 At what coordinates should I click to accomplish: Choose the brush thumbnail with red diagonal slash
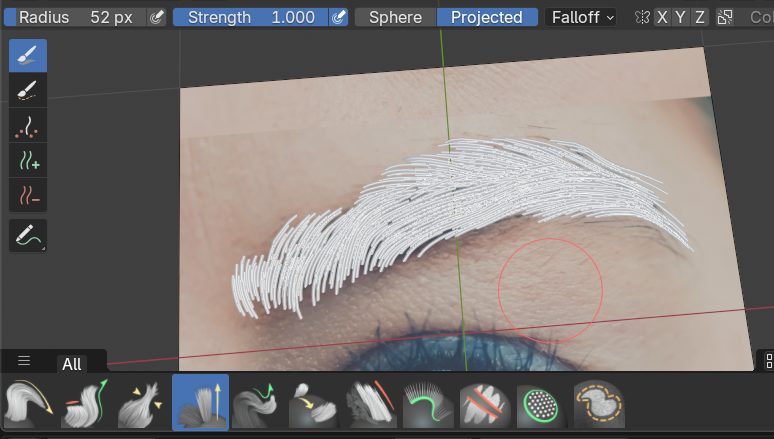(371, 403)
